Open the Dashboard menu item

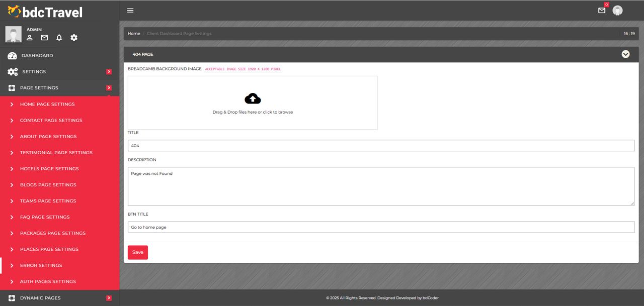click(x=60, y=56)
